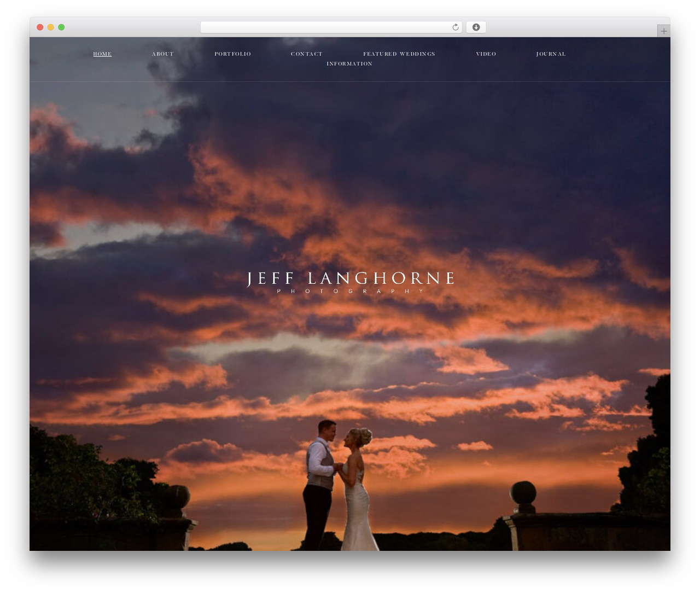Go to the Home menu item

tap(102, 54)
